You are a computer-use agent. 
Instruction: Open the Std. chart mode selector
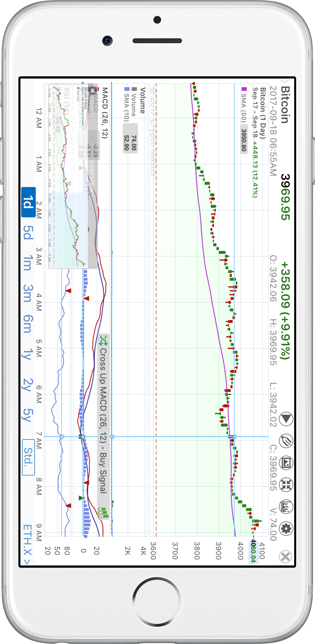pyautogui.click(x=28, y=457)
